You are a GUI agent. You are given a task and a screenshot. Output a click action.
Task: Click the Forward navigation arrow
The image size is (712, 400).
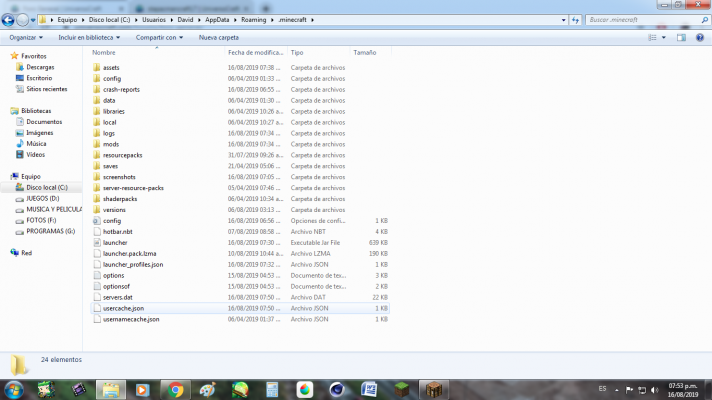pyautogui.click(x=22, y=20)
